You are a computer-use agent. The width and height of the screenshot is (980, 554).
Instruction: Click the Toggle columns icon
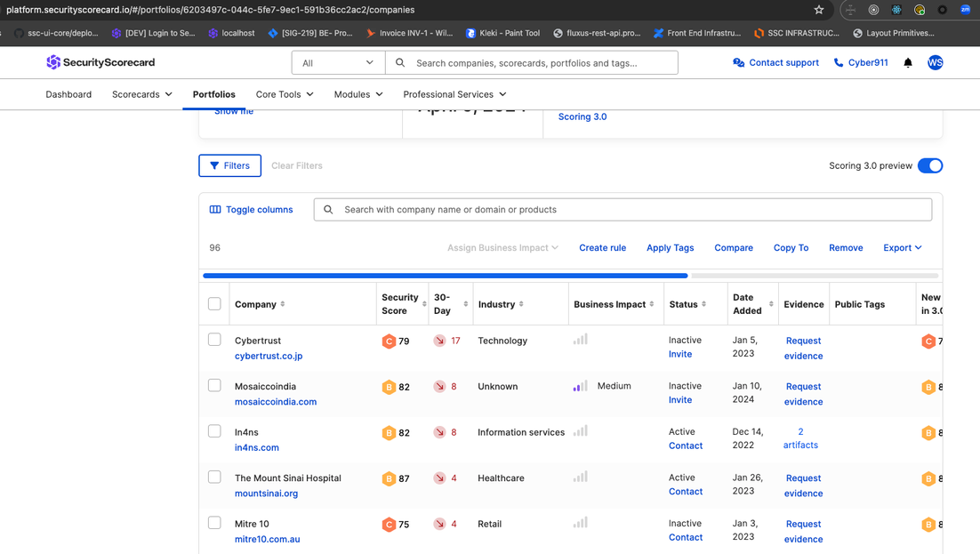point(215,210)
